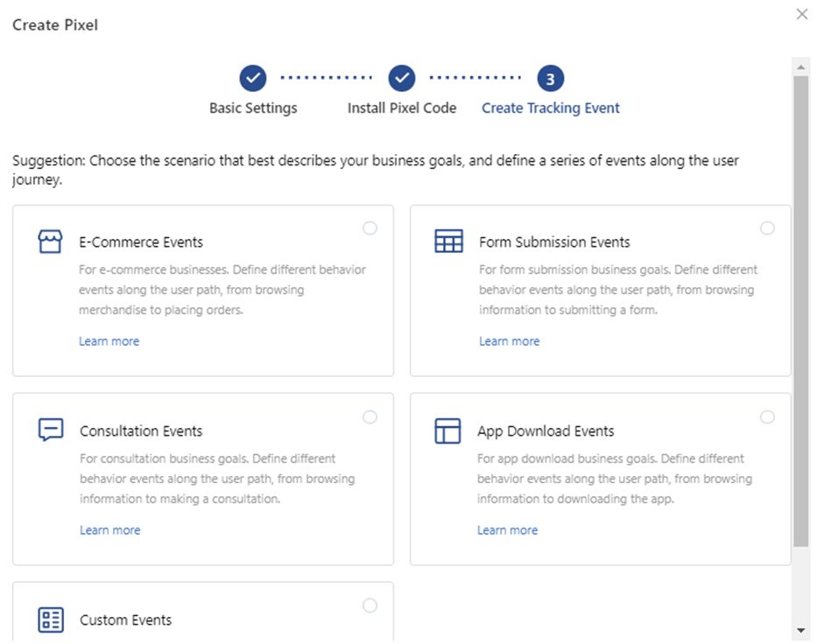Choose the App Download Events radio button
Screen dimensions: 824x644
[767, 417]
